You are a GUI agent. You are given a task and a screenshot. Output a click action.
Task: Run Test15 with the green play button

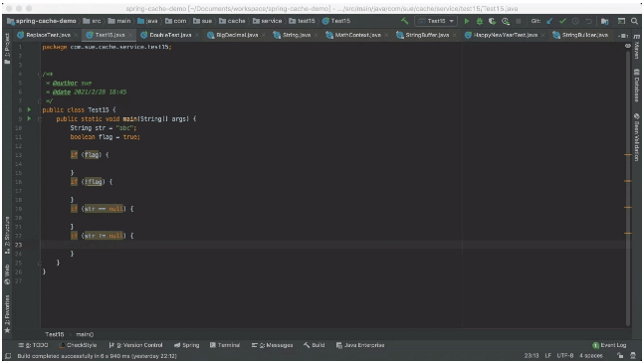pos(467,21)
